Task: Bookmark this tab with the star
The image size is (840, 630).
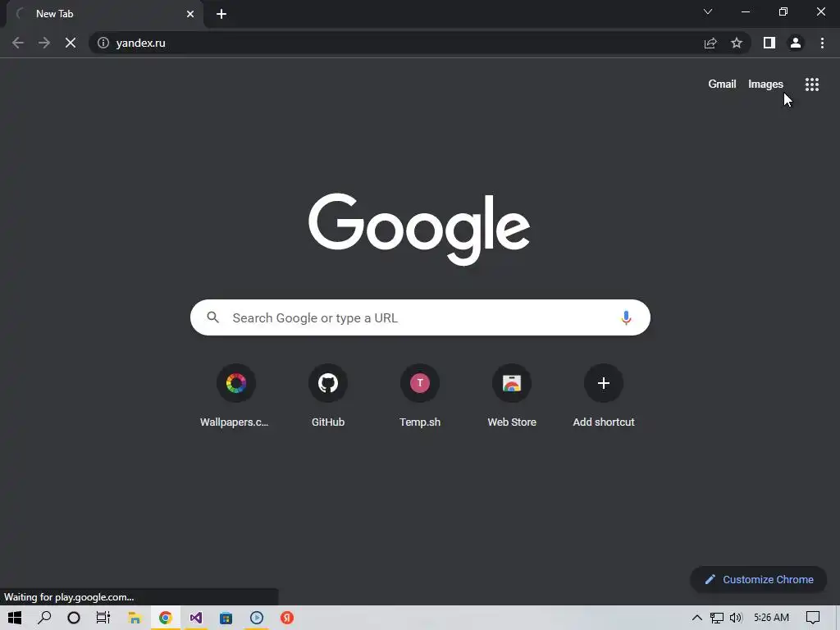Action: coord(737,43)
